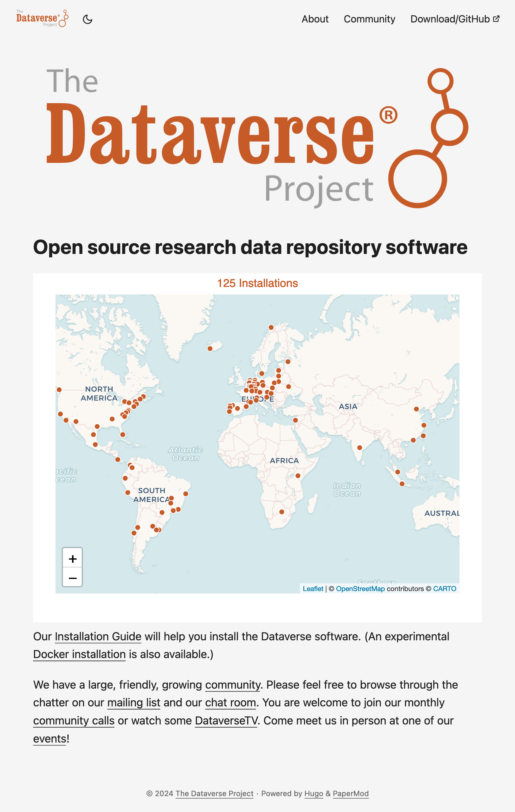Screen dimensions: 515x812
Task: Click the PaperMod link in footer
Action: [x=351, y=793]
